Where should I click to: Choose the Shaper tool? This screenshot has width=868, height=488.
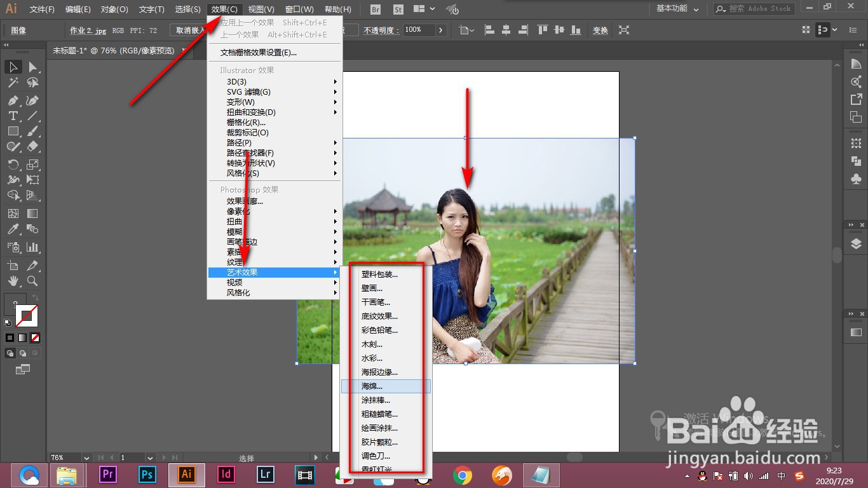13,146
